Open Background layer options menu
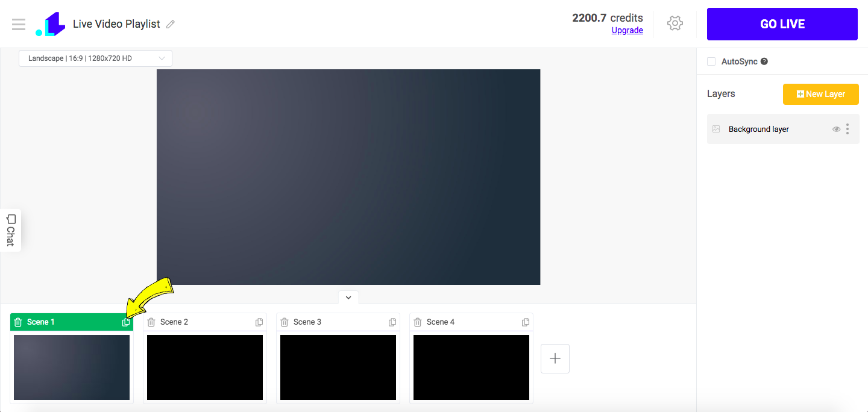 tap(848, 129)
